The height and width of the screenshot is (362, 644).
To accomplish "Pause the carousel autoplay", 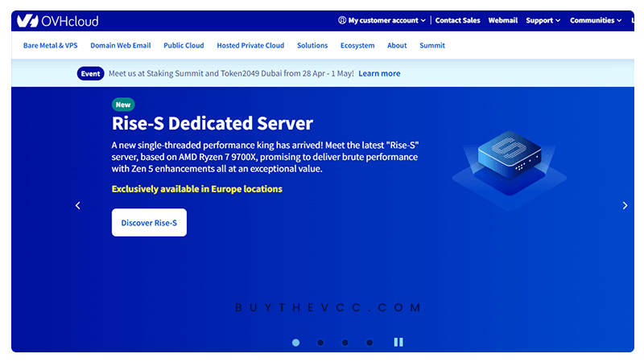I will [398, 343].
